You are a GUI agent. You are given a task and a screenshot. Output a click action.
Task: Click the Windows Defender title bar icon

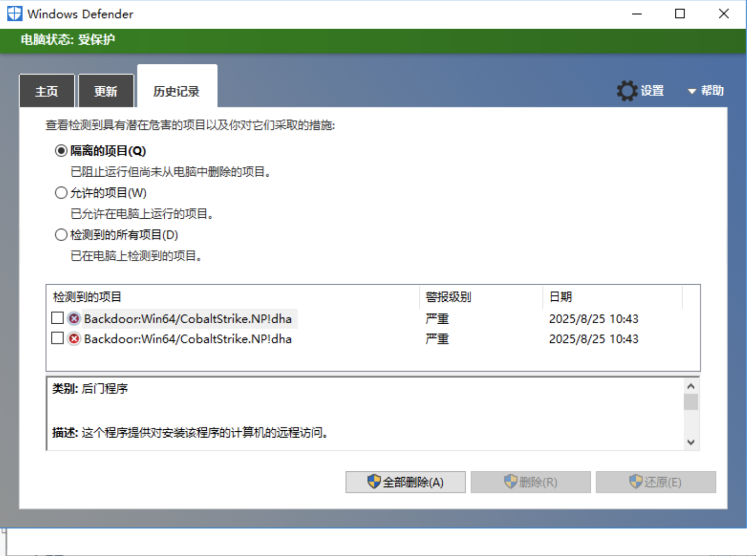click(15, 14)
